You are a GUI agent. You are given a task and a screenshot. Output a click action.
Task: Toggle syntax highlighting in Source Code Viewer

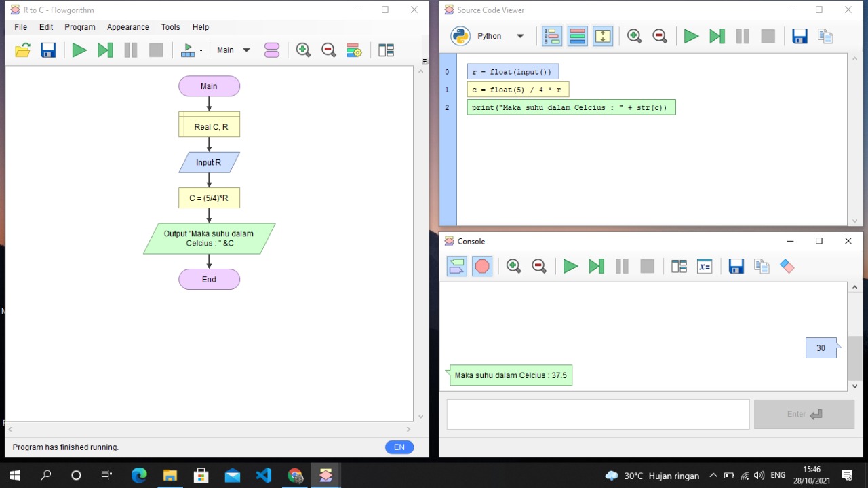[577, 36]
